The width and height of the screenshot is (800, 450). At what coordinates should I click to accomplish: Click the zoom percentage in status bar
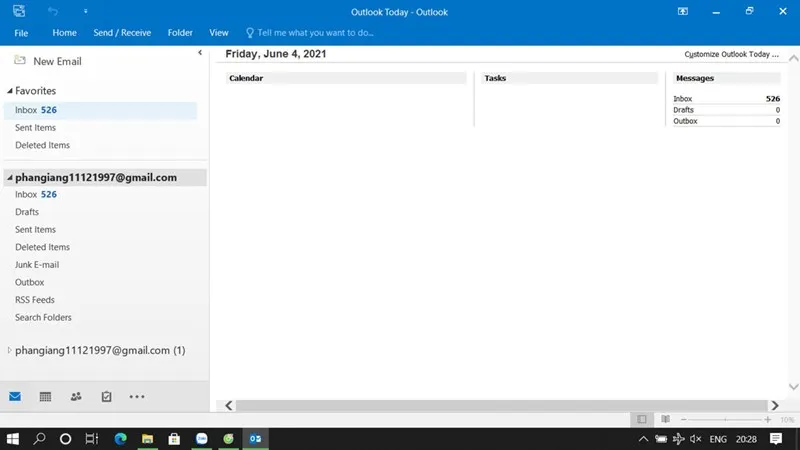[787, 420]
